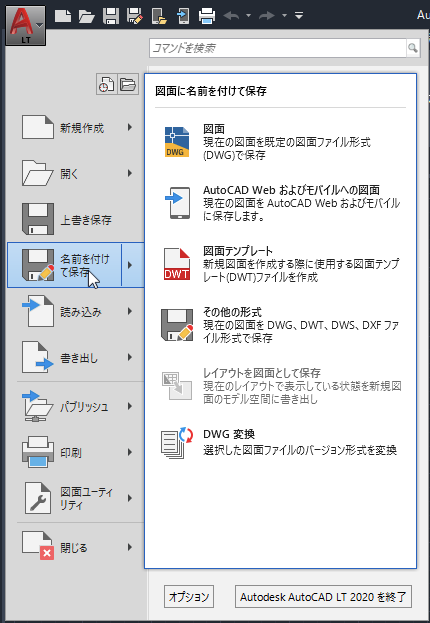Expand the 図面ユーティリティ submenu arrow
Viewport: 430px width, 623px height.
pos(130,498)
